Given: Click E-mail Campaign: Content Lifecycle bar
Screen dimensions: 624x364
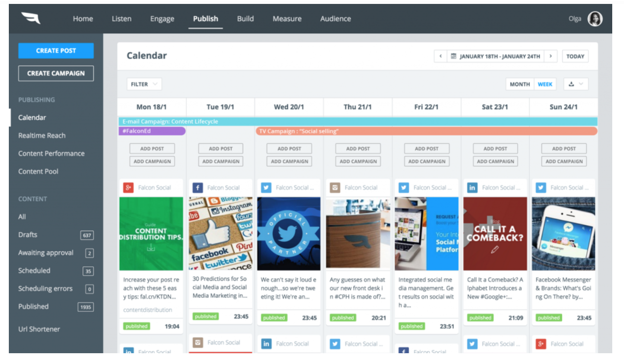Looking at the screenshot, I should coord(358,122).
